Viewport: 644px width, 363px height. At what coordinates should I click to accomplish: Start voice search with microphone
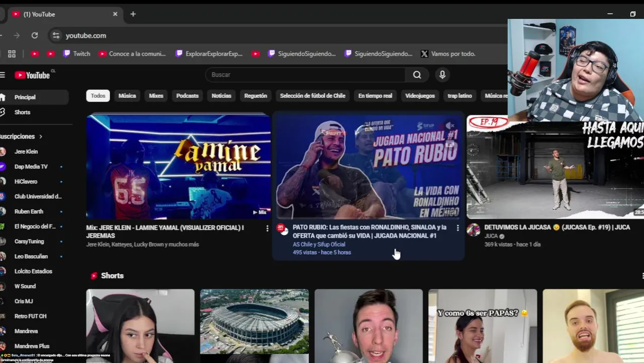point(442,75)
